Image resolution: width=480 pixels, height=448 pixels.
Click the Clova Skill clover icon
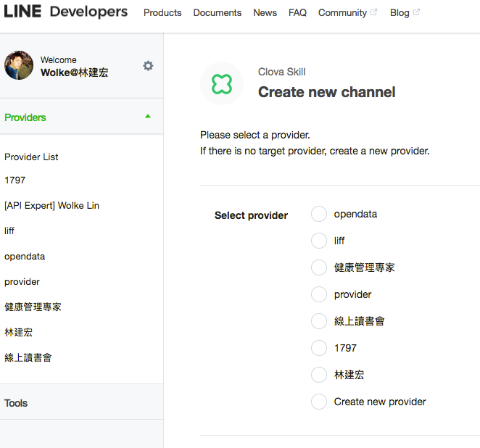[x=222, y=83]
